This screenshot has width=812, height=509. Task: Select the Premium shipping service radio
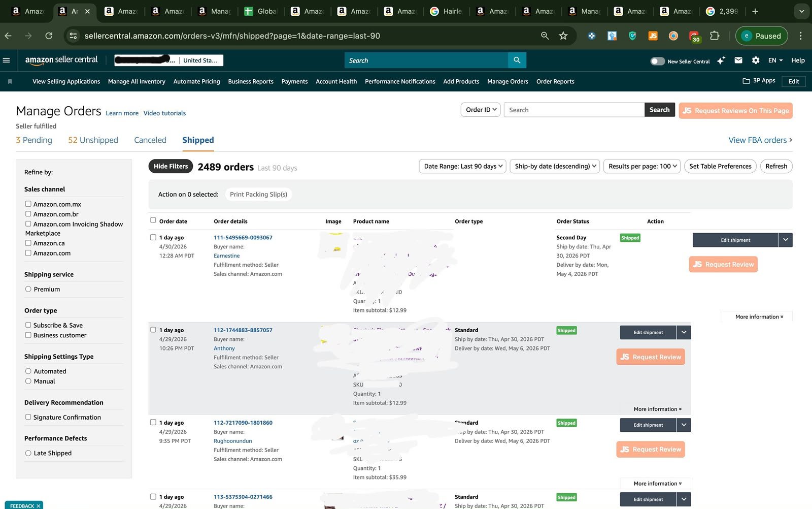pyautogui.click(x=28, y=289)
